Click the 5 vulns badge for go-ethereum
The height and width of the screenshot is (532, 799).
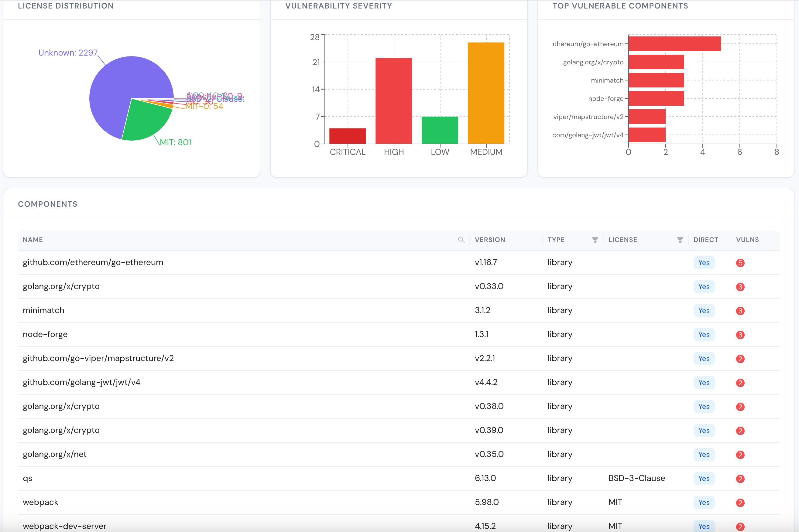click(x=740, y=263)
